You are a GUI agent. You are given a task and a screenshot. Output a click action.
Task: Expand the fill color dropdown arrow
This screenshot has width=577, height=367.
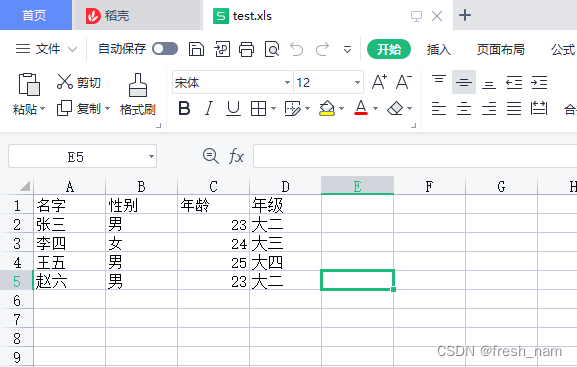(341, 109)
